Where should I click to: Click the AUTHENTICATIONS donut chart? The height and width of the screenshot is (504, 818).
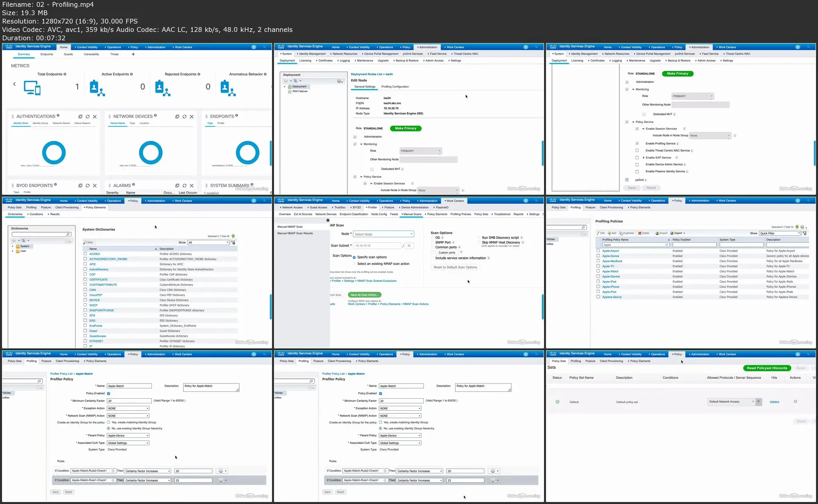54,152
